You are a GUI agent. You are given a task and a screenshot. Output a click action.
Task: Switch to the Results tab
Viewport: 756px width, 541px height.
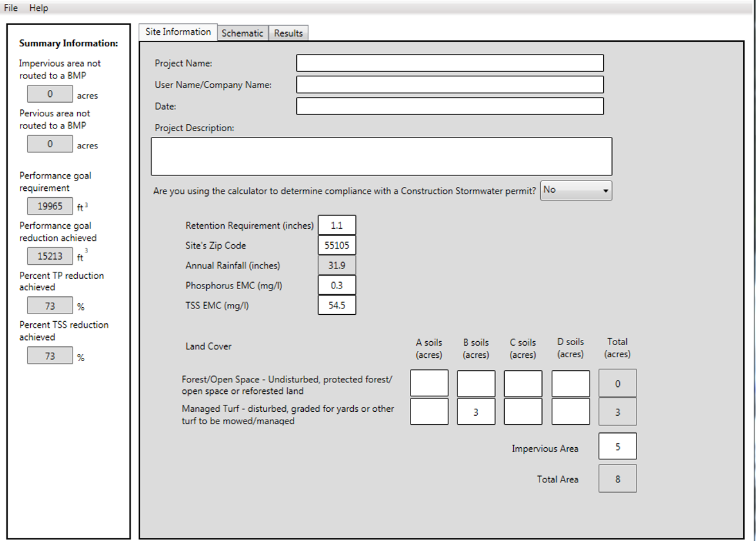pos(288,33)
